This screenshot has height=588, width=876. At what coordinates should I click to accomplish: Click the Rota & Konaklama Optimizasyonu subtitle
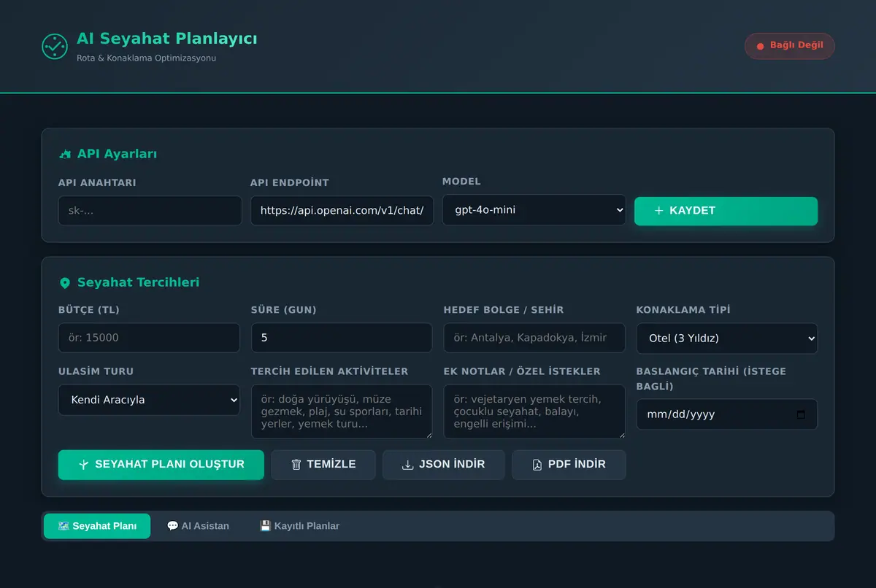tap(146, 58)
